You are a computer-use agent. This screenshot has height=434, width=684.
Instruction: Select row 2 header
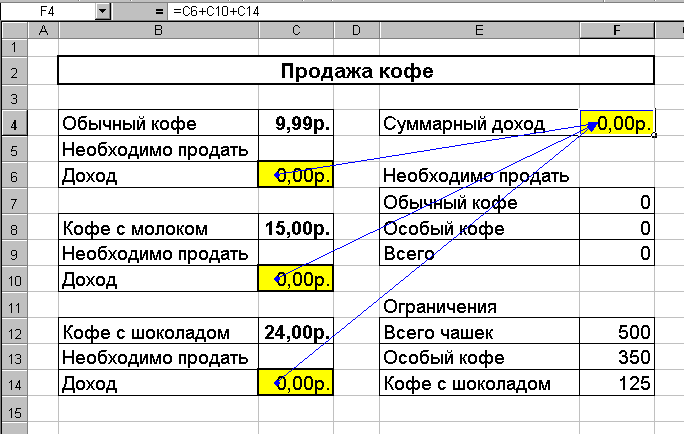pyautogui.click(x=14, y=72)
